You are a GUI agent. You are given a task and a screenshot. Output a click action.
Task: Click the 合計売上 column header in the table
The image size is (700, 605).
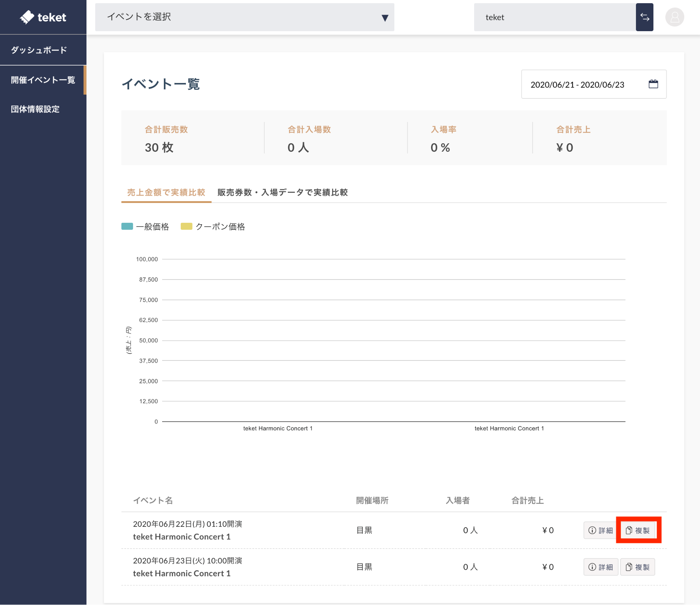point(527,500)
